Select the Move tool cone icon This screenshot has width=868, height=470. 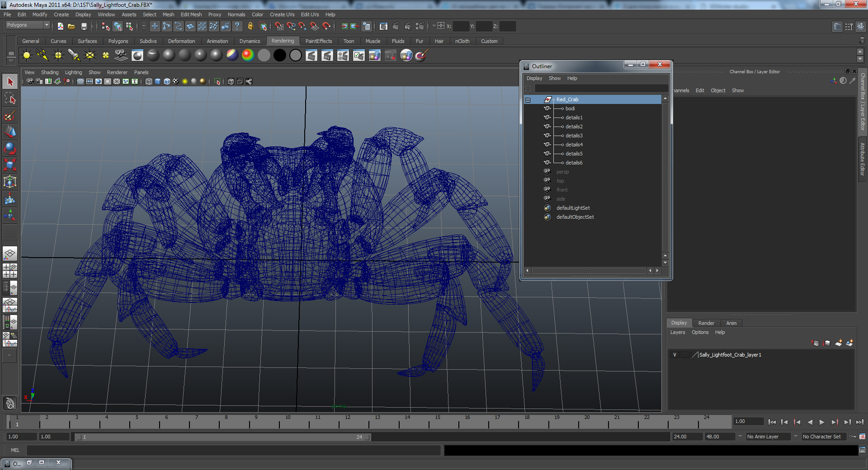10,132
